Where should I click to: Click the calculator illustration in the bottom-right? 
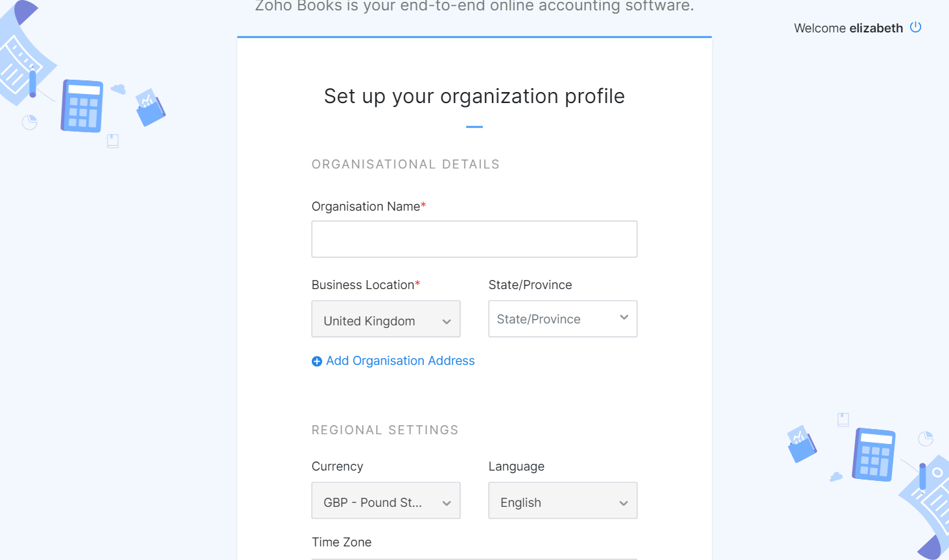(x=874, y=454)
